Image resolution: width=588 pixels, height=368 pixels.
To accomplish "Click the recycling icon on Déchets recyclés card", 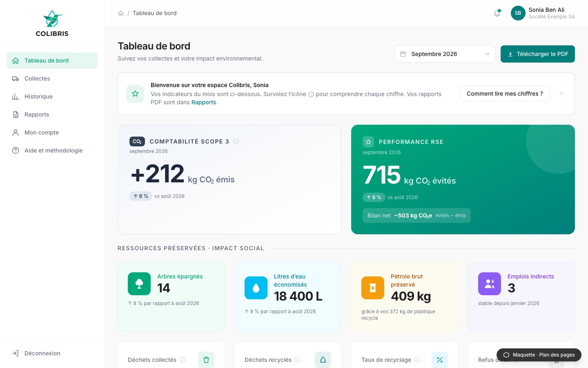I will tap(323, 360).
